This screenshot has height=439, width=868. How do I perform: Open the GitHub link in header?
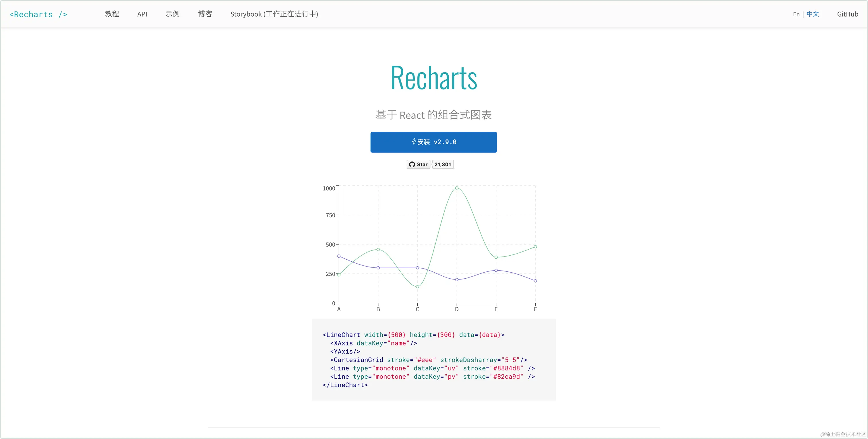[847, 14]
